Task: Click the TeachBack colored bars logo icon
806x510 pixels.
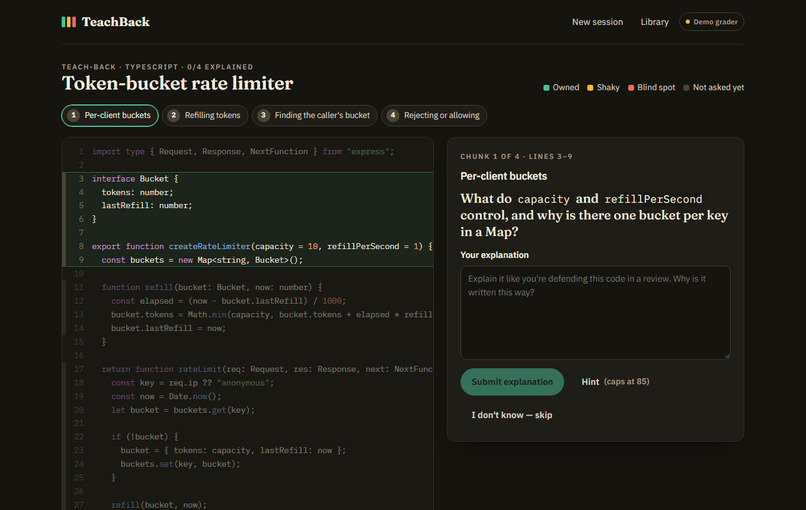Action: click(68, 22)
